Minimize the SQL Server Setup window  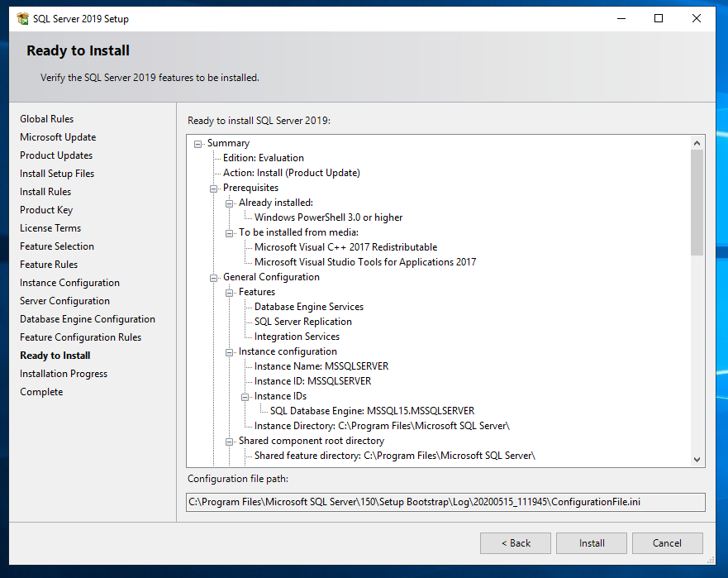[621, 18]
